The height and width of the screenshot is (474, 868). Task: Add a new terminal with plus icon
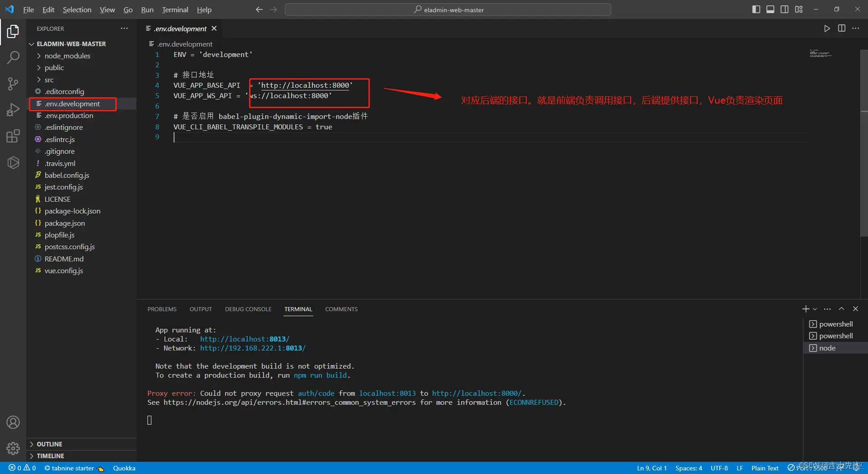806,309
